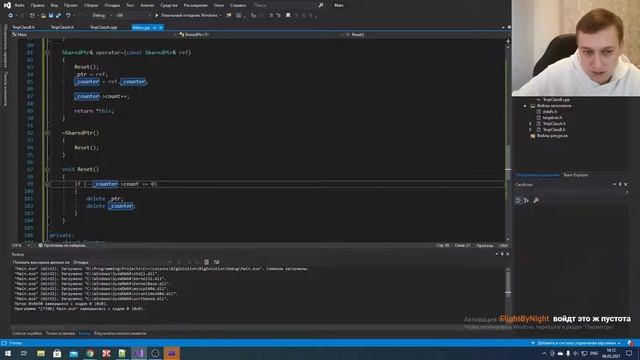Click the clear all output icon

click(207, 262)
